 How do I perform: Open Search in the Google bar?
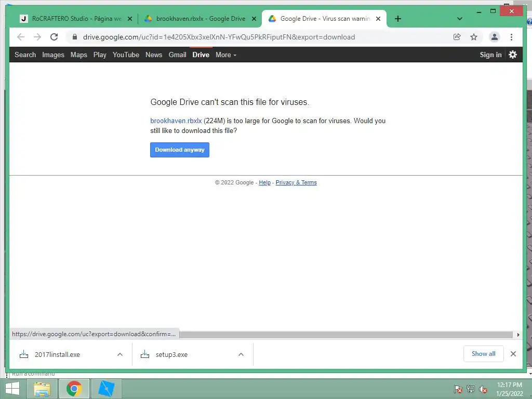(25, 55)
